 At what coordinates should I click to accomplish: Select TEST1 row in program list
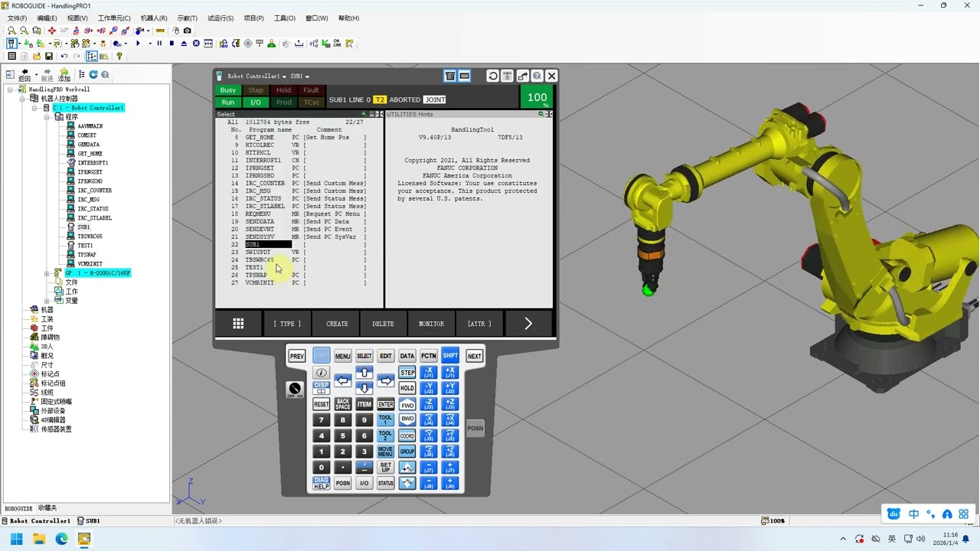tap(298, 267)
